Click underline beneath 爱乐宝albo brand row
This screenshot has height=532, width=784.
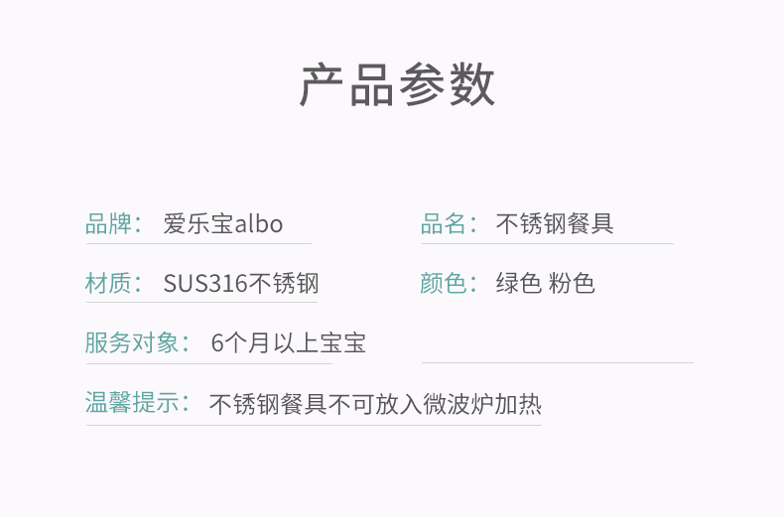[199, 244]
